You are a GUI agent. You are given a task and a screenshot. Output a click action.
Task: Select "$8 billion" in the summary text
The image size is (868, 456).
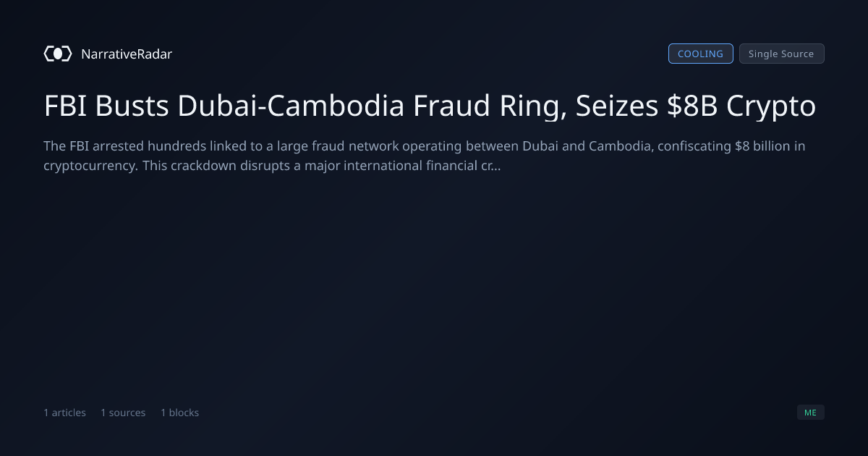click(762, 146)
